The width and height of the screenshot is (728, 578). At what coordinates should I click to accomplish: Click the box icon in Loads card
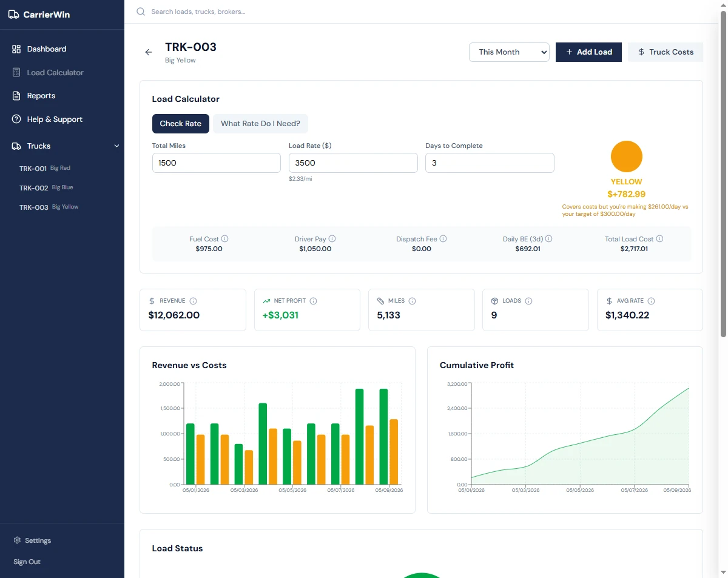pyautogui.click(x=495, y=301)
